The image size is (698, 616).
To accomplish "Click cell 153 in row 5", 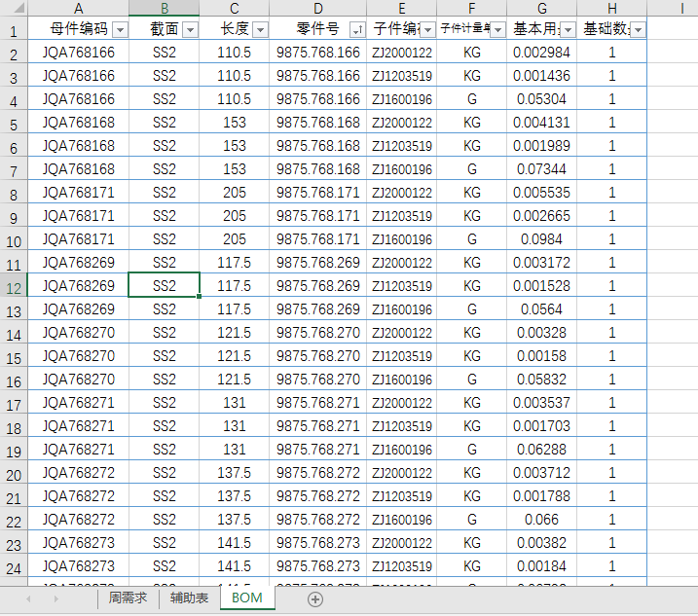I will [x=235, y=123].
